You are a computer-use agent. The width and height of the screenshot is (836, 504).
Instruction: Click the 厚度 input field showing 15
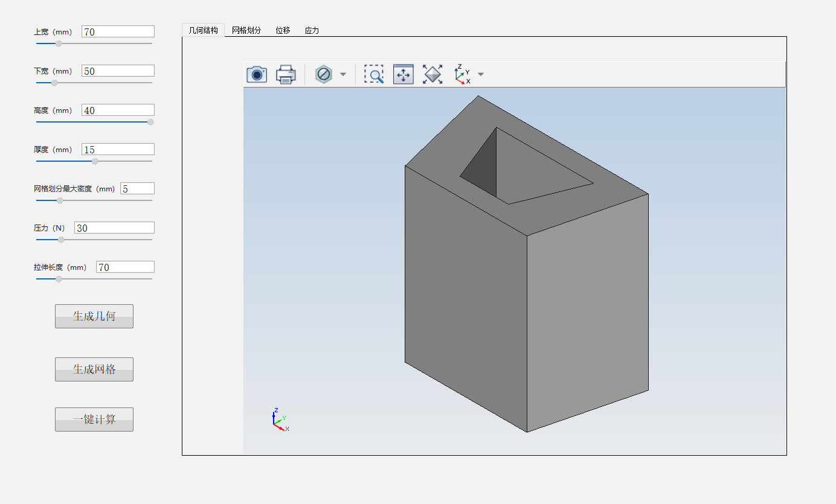(x=118, y=149)
